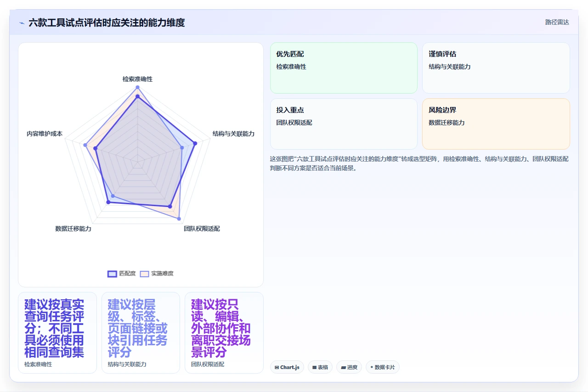
Task: Click the 结构与关联能力 radar axis label
Action: (x=233, y=134)
